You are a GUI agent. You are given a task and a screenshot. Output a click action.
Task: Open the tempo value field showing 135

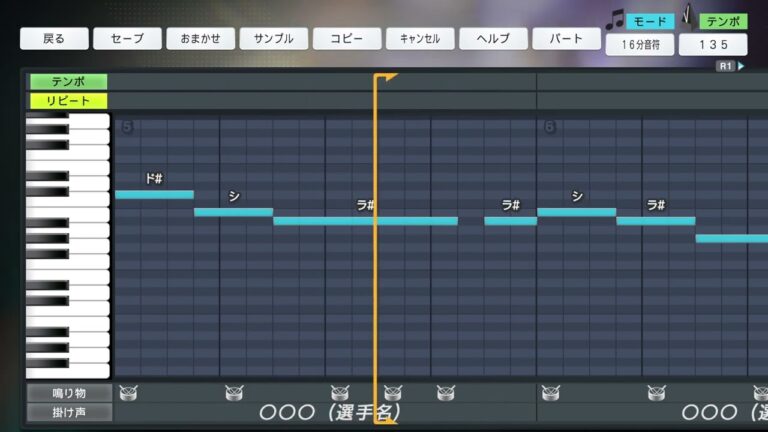coord(712,45)
